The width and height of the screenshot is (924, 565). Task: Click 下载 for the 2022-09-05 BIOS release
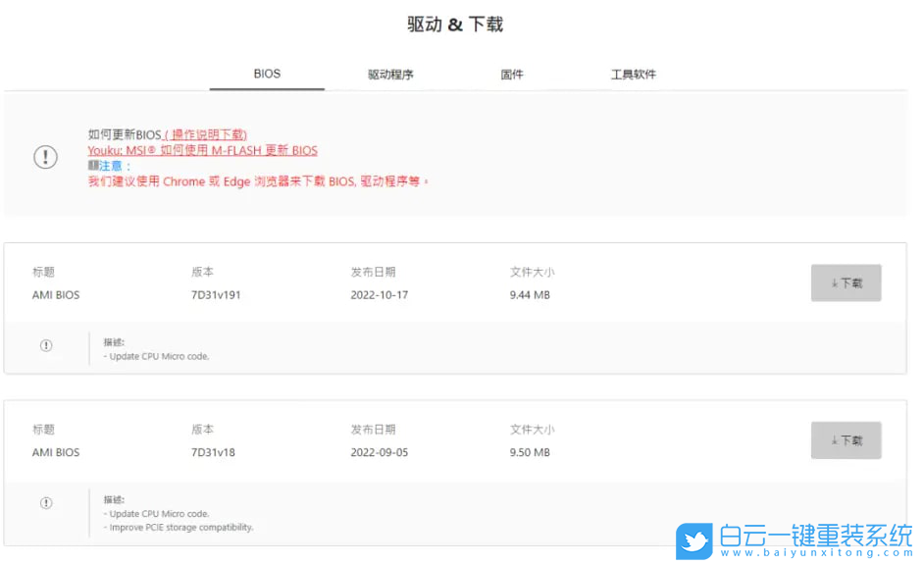(846, 439)
